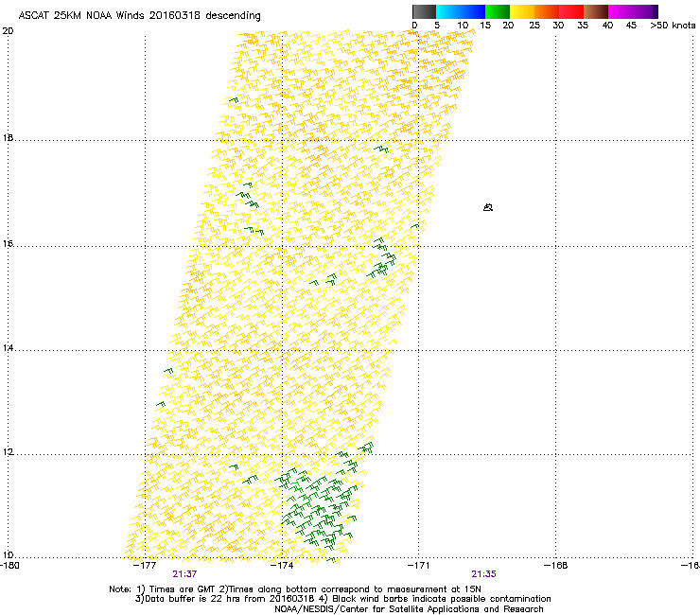Image resolution: width=700 pixels, height=615 pixels.
Task: Click the orange 25-30 knots legend segment
Action: coord(547,11)
